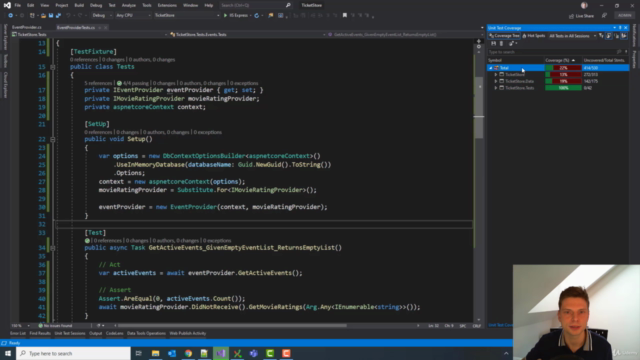Viewport: 640px width, 360px height.
Task: Click the No issues found status indicator
Action: coord(55,326)
